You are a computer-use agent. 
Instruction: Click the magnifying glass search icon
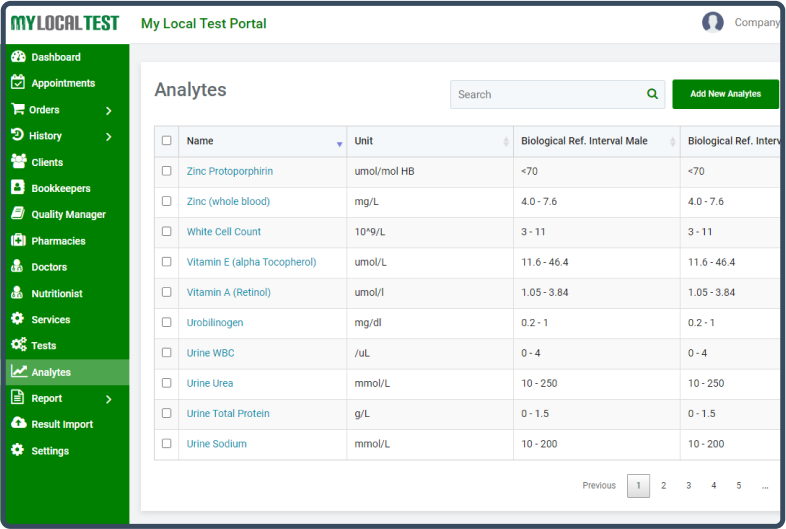tap(652, 95)
